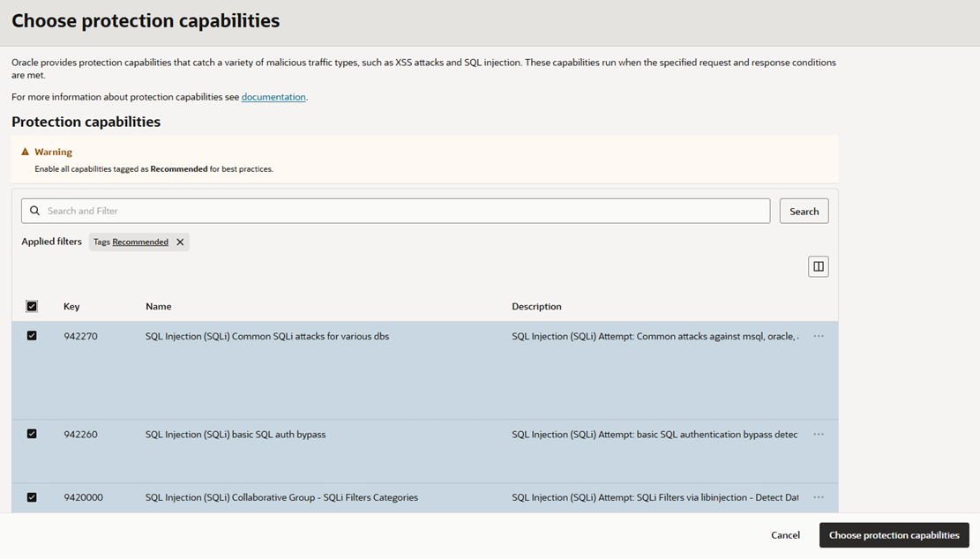Click the Description column header
This screenshot has width=980, height=559.
(x=536, y=307)
